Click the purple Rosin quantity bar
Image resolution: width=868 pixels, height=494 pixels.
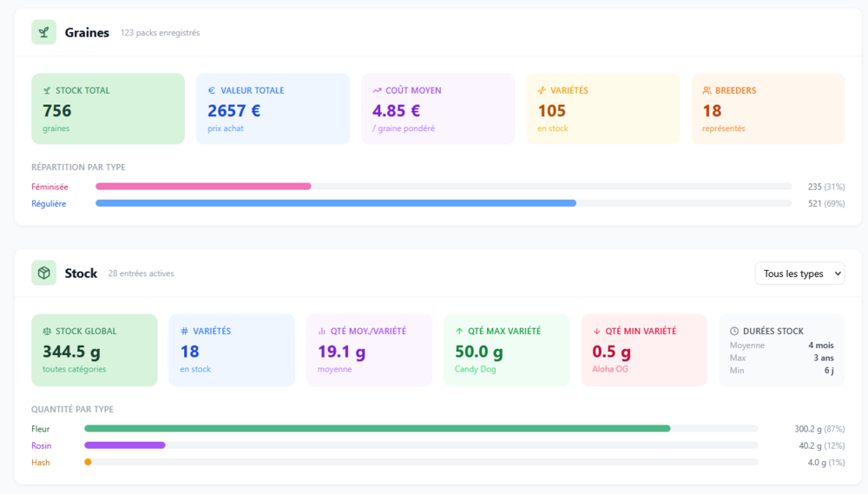(x=124, y=445)
